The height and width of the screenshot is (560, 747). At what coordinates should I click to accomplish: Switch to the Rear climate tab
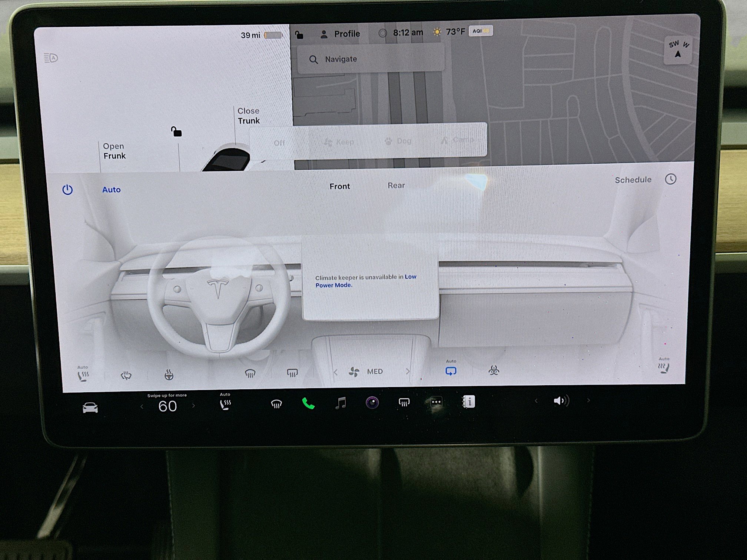[396, 186]
